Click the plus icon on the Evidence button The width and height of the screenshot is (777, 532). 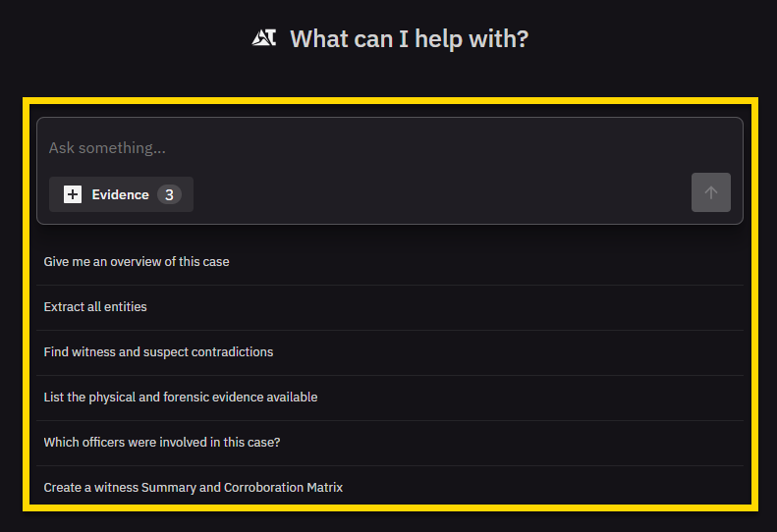(73, 194)
